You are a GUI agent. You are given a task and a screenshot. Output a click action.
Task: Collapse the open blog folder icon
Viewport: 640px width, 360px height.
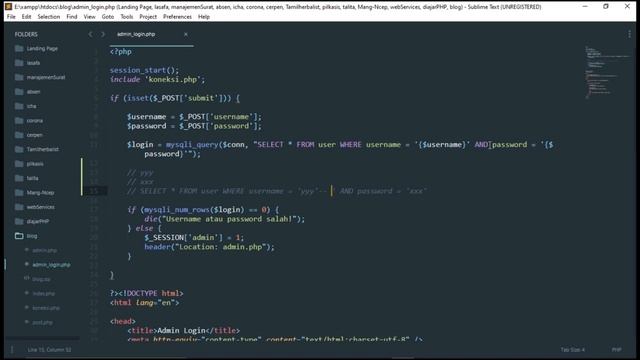[19, 236]
